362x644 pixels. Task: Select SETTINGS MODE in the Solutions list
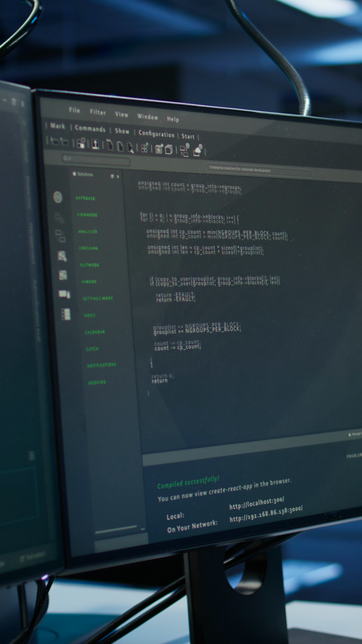coord(98,298)
